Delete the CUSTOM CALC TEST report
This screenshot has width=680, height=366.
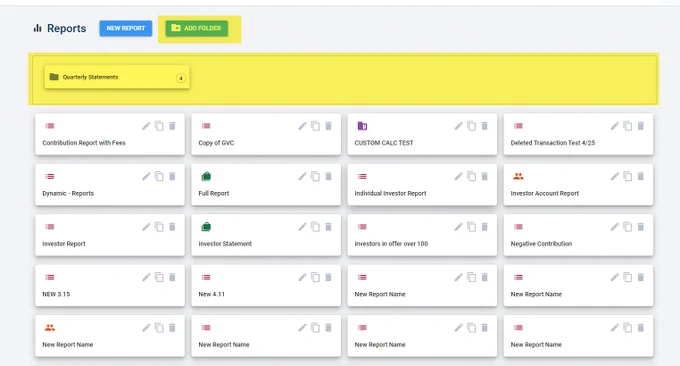coord(484,126)
